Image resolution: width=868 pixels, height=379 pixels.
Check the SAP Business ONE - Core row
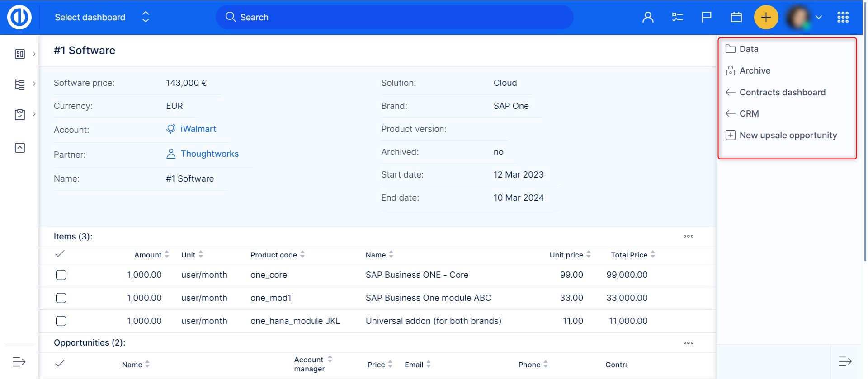coord(61,275)
